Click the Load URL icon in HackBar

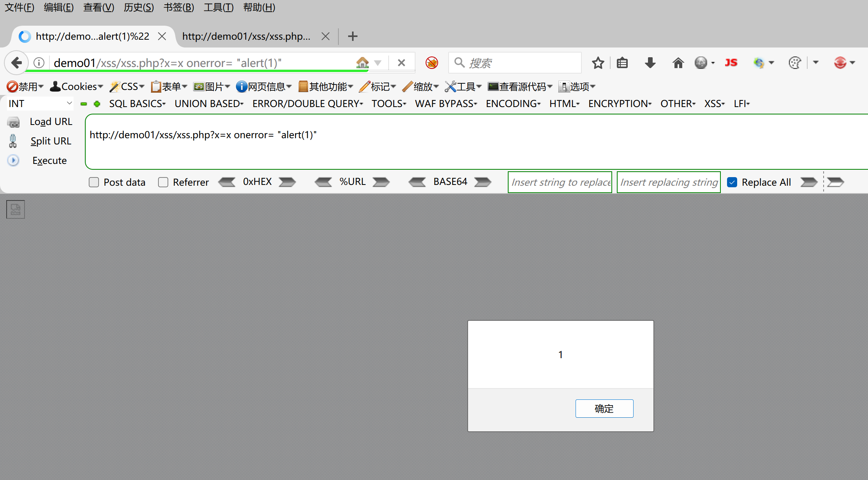tap(13, 122)
